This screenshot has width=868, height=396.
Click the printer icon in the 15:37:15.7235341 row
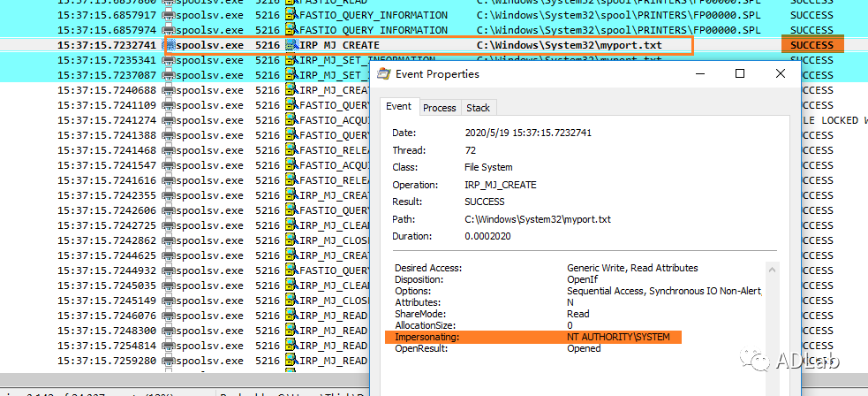tap(170, 60)
